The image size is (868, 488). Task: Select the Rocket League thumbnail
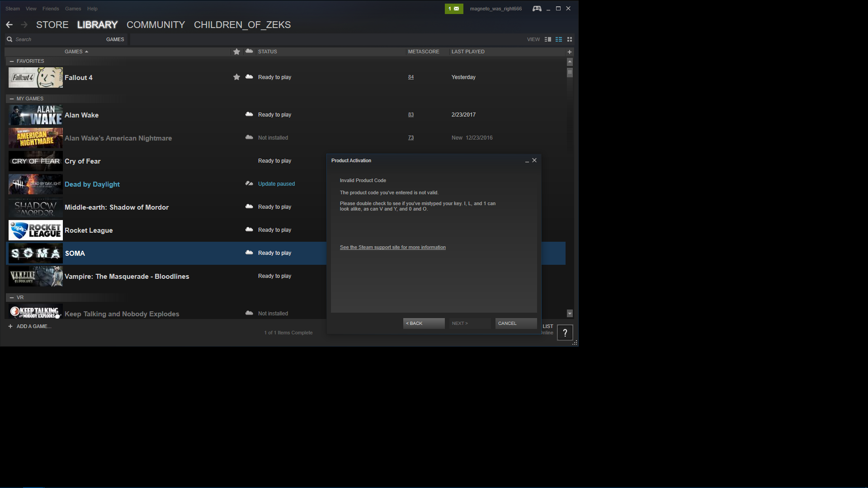pyautogui.click(x=36, y=230)
